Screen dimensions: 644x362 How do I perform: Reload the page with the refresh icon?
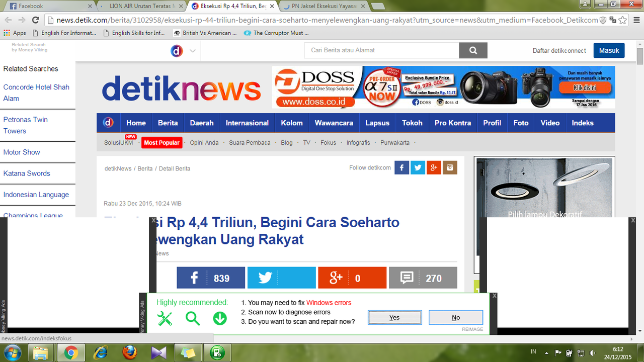pyautogui.click(x=35, y=20)
